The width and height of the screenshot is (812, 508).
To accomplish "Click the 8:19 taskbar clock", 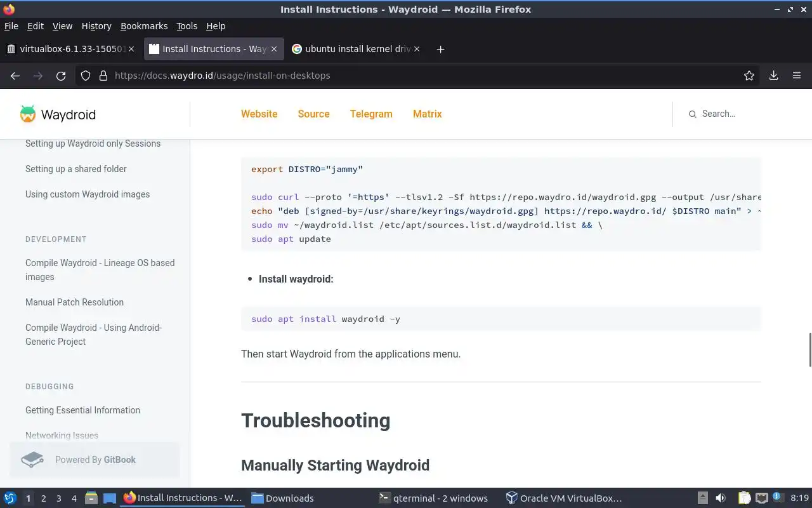I will 800,498.
